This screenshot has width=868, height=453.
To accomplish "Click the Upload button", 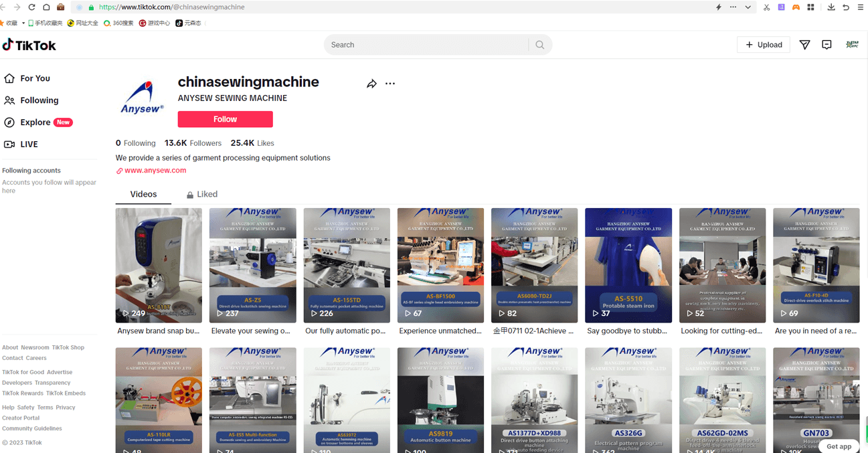I will pyautogui.click(x=764, y=45).
